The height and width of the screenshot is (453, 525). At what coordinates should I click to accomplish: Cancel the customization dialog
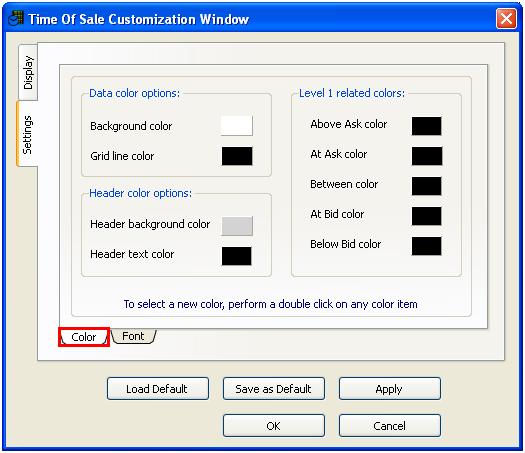(x=389, y=426)
